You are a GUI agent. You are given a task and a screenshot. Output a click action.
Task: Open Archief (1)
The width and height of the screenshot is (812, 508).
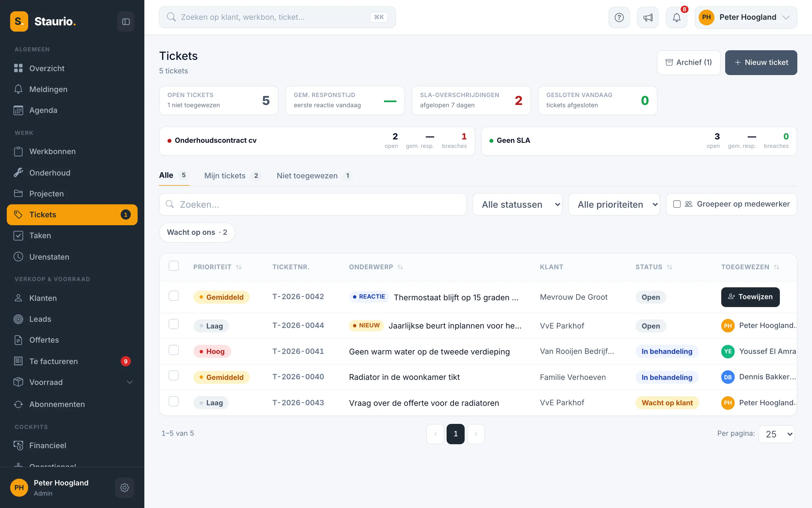689,62
